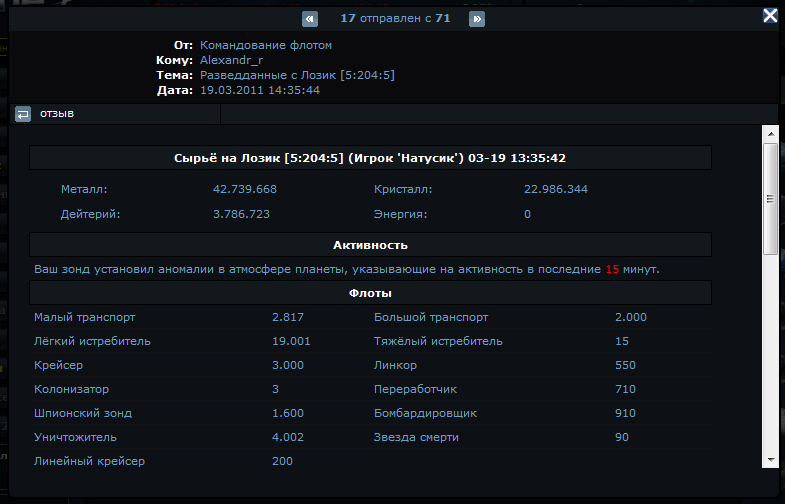Screen dimensions: 785x504
Task: Click the Энергия label
Action: pos(401,214)
